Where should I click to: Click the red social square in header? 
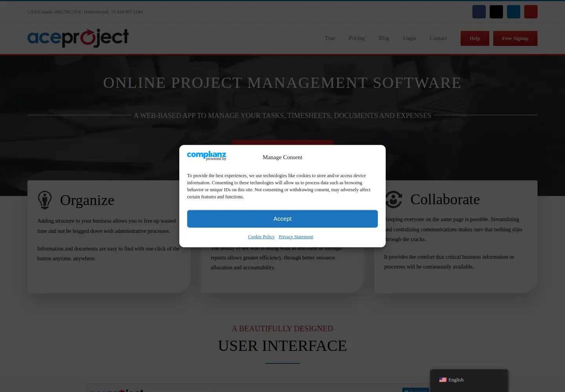(530, 12)
